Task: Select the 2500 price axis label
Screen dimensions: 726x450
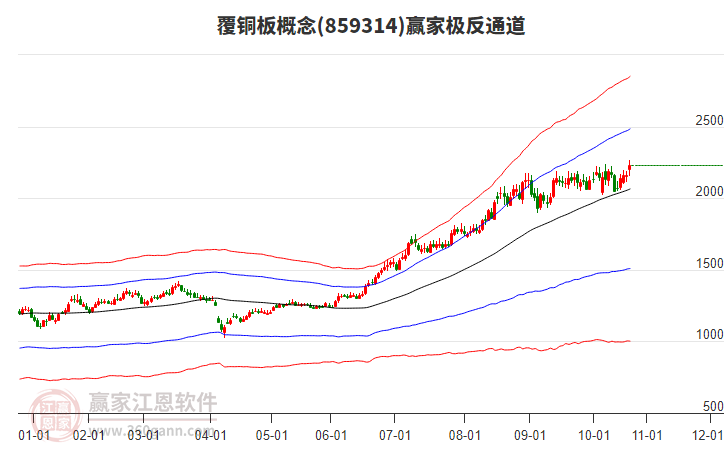Action: [x=709, y=120]
